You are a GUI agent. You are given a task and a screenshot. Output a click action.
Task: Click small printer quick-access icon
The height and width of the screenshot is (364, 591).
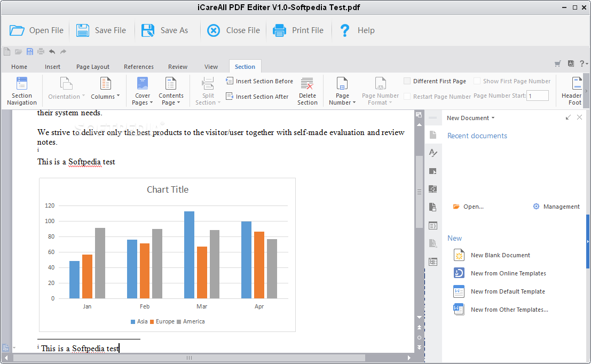(x=41, y=52)
